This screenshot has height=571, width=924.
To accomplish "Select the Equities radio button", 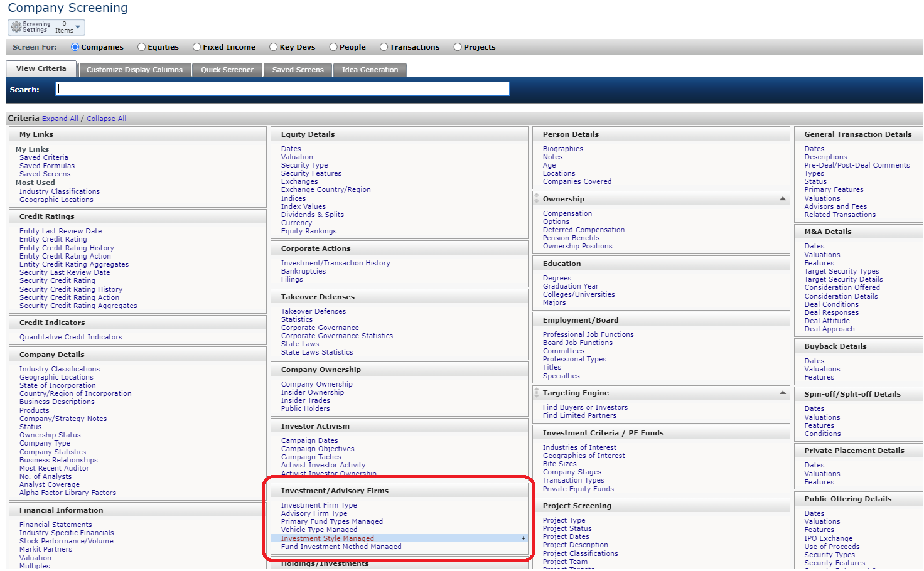I will point(142,47).
